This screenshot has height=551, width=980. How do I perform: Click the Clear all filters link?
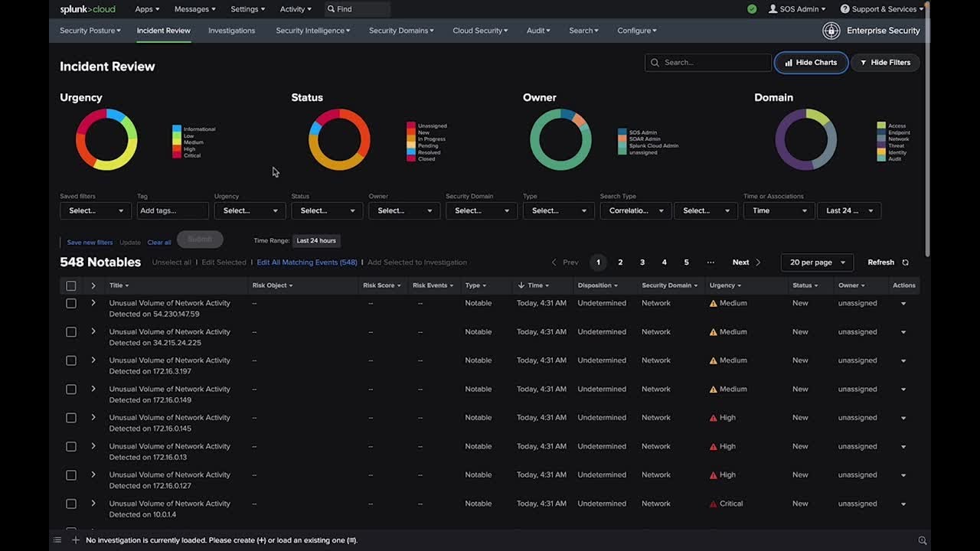(x=159, y=243)
